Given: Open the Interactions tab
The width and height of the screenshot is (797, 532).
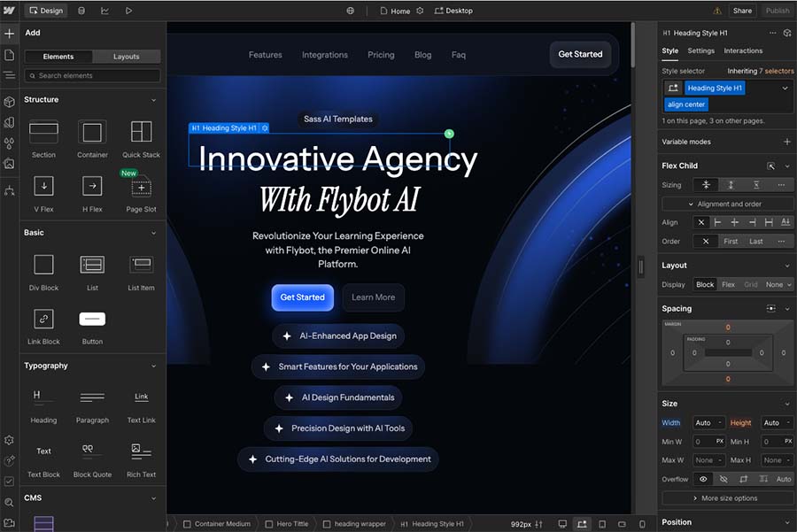Looking at the screenshot, I should (x=743, y=50).
